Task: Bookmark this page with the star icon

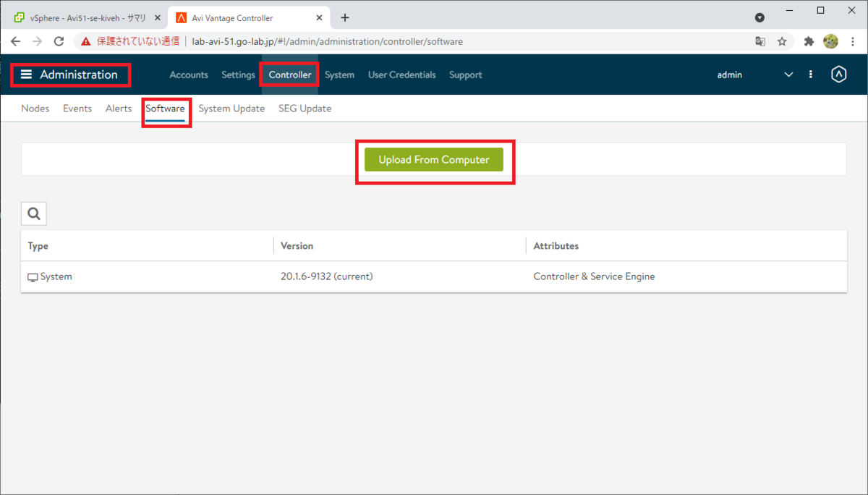Action: point(782,41)
